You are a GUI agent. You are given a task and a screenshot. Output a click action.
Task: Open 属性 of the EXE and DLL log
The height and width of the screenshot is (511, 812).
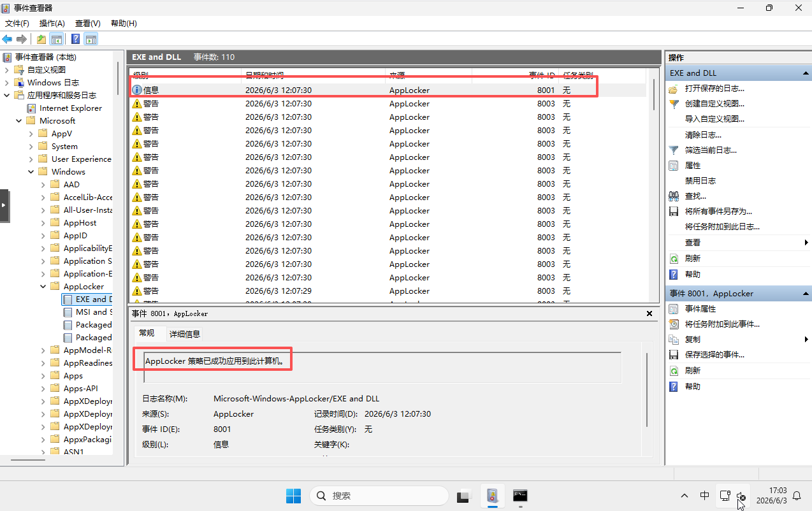tap(693, 166)
